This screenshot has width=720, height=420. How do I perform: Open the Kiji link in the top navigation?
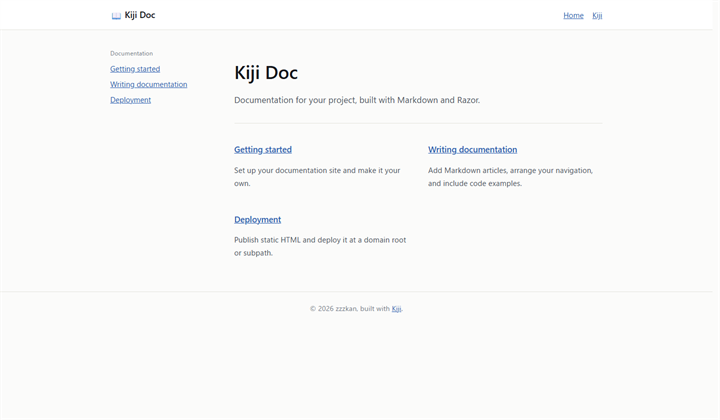pos(597,16)
